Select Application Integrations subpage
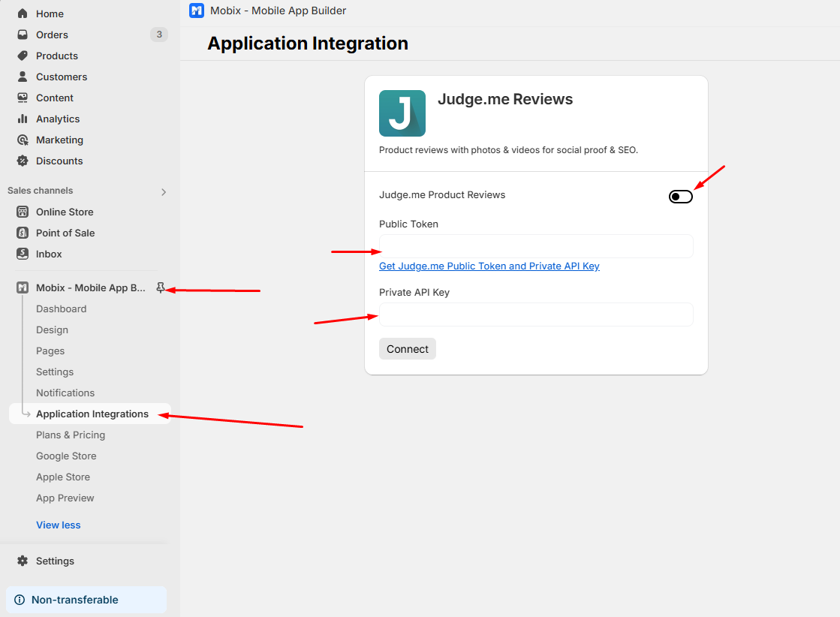The width and height of the screenshot is (840, 617). point(90,414)
